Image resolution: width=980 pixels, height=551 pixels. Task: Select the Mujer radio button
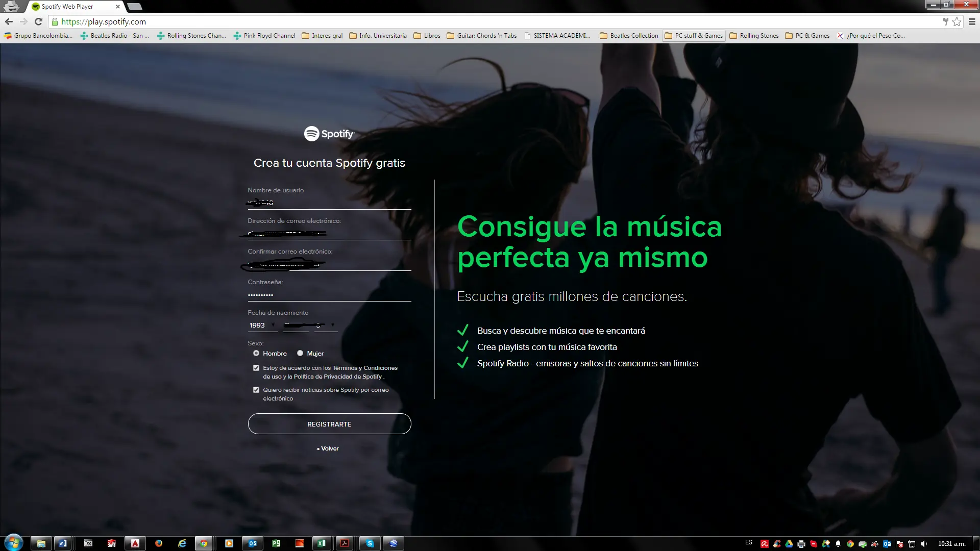(x=300, y=353)
